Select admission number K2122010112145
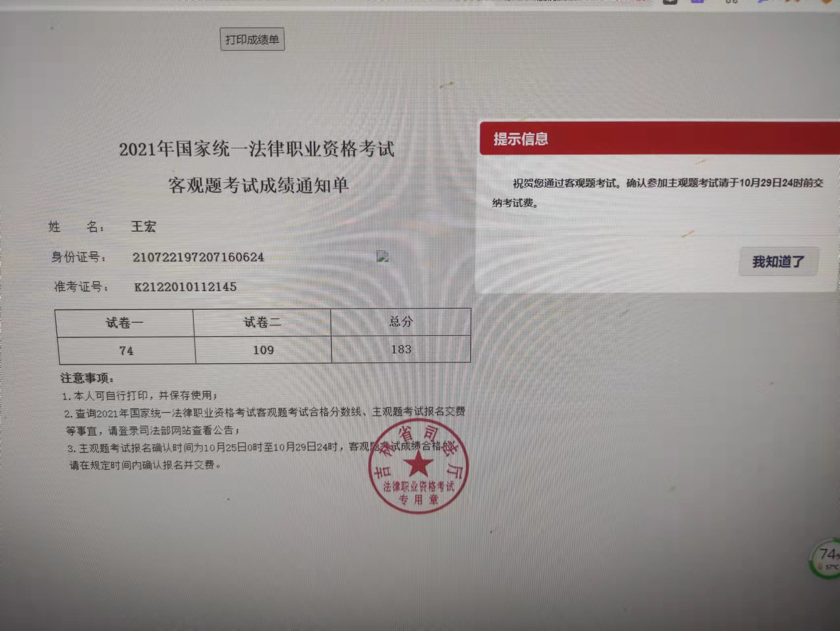Viewport: 840px width, 631px height. coord(185,287)
